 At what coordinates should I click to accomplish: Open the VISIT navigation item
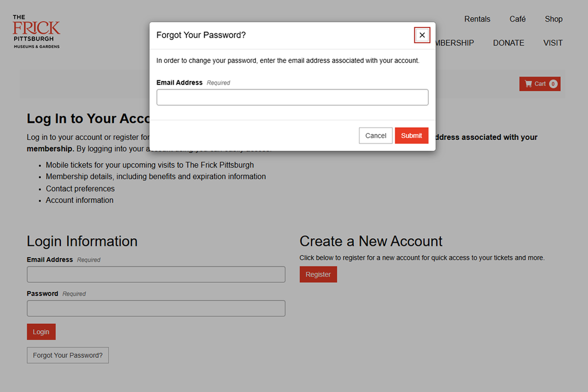tap(553, 43)
